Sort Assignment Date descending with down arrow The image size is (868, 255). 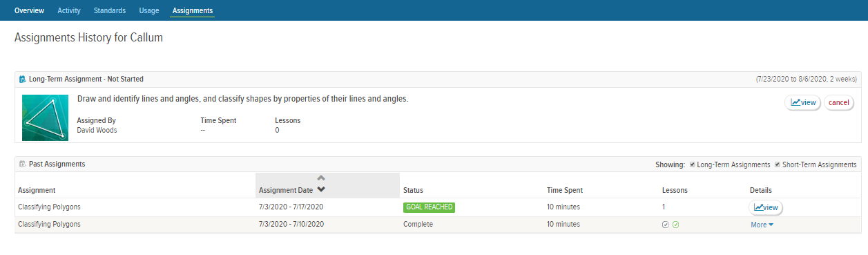pos(321,190)
